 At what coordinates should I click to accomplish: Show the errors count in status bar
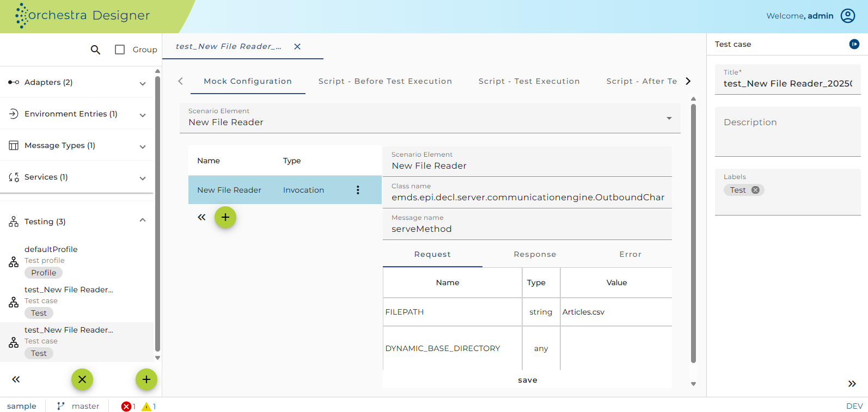pyautogui.click(x=129, y=407)
